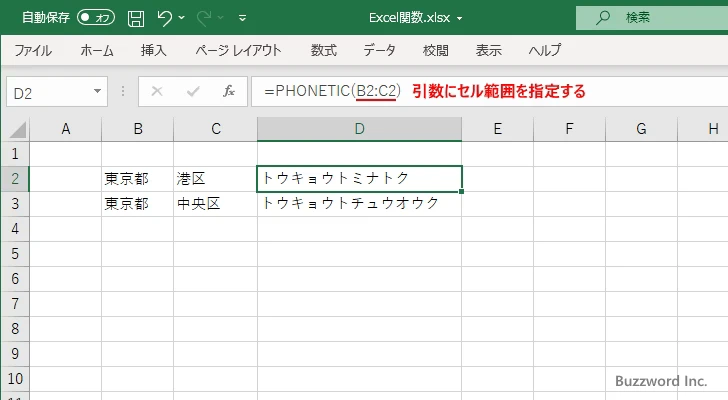Click the formula bar with =PHONETIC(B2:C2)
The width and height of the screenshot is (728, 400).
(x=489, y=91)
